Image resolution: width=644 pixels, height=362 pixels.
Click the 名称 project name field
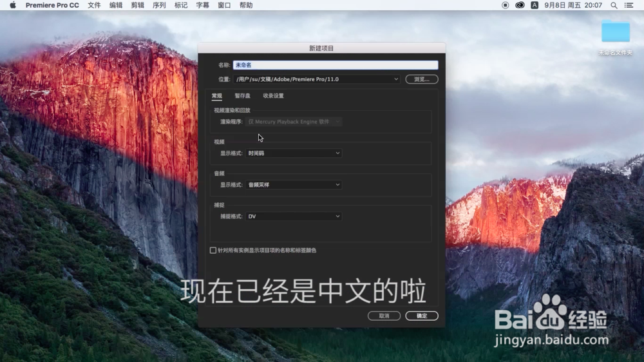pos(335,65)
